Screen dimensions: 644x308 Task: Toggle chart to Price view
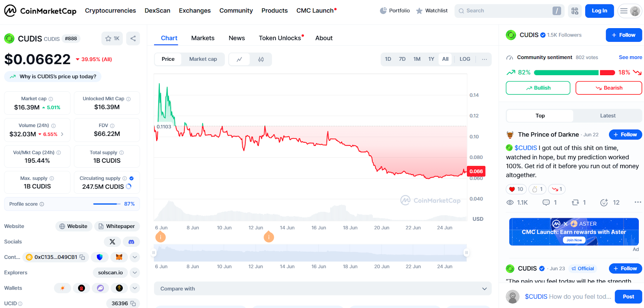pos(168,59)
